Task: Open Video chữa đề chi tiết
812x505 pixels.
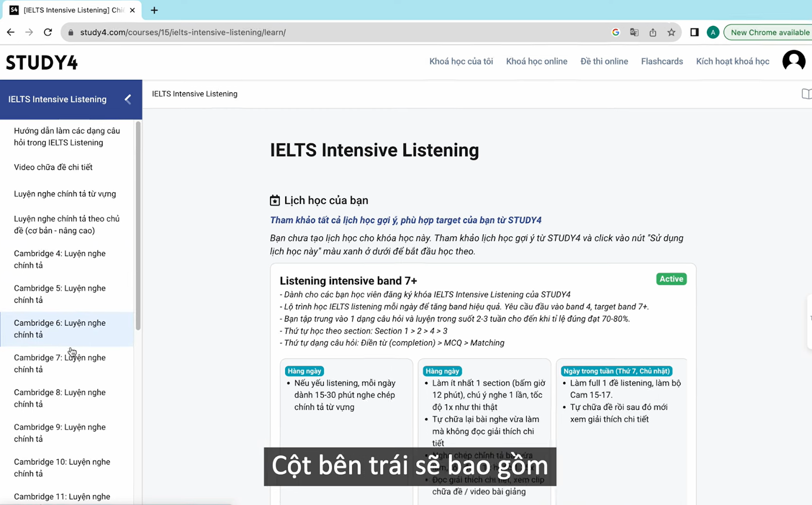Action: coord(67,167)
